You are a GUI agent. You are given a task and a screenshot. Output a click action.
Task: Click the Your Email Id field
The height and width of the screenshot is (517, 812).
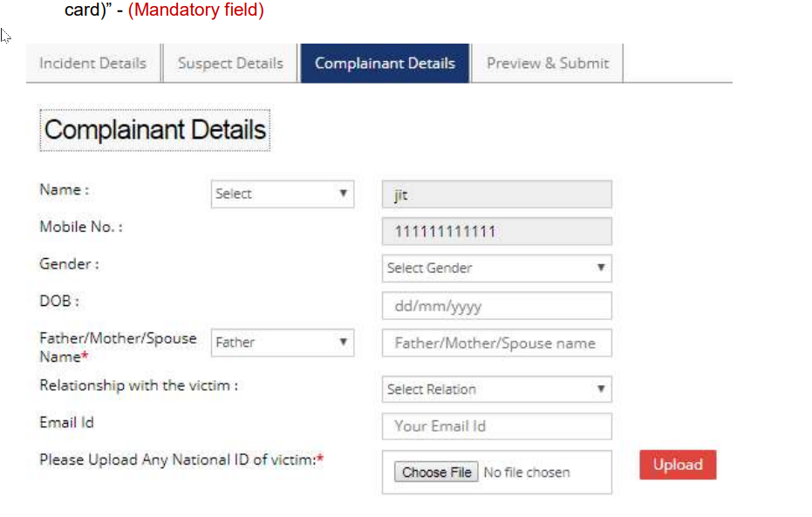[x=495, y=426]
